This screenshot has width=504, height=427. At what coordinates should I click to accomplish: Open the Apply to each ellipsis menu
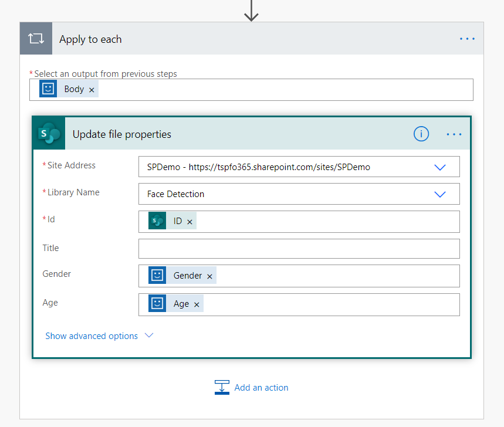pyautogui.click(x=467, y=39)
